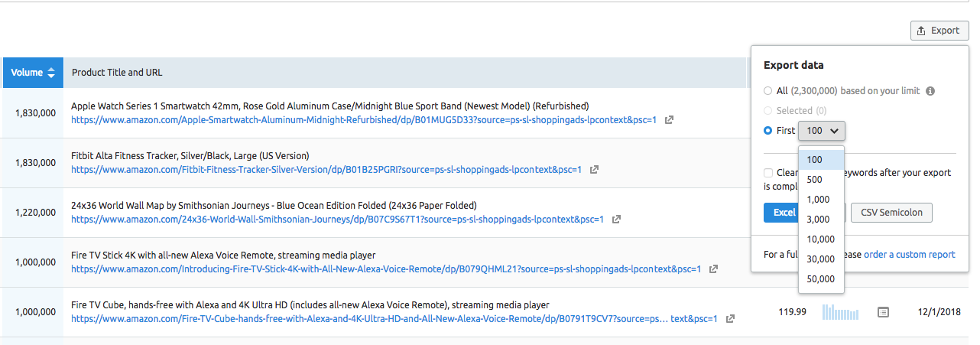Choose 30,000 from the dropdown list

(x=821, y=259)
